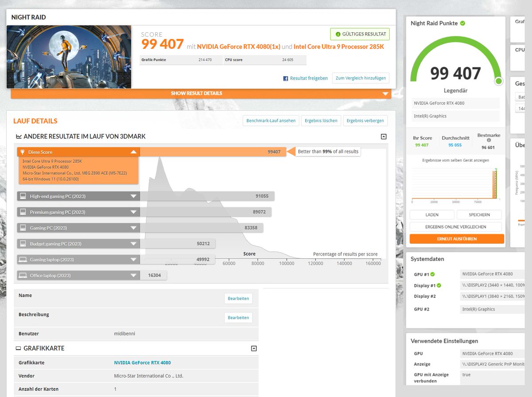
Task: Click green check icon beside Night Raid Punkte
Action: tap(462, 23)
